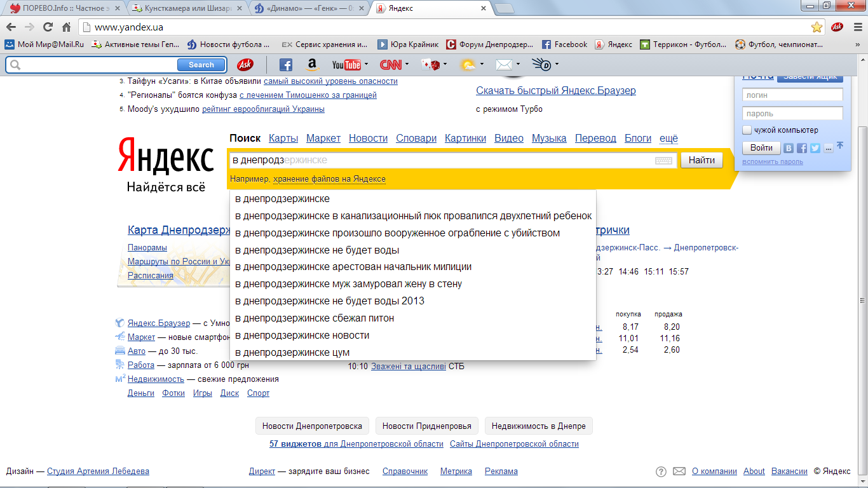Open the Маркет service tab
This screenshot has height=488, width=868.
[x=323, y=139]
